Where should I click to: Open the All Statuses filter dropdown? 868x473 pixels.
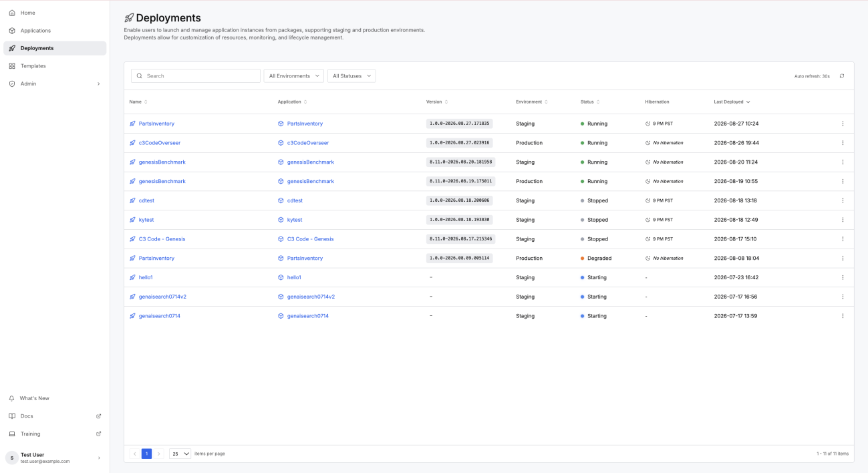click(x=351, y=76)
